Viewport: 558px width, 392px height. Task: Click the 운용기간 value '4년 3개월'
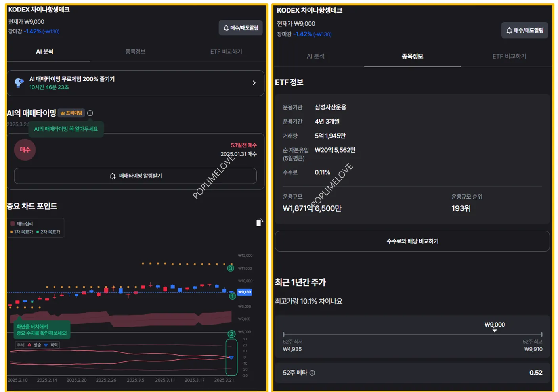point(327,121)
